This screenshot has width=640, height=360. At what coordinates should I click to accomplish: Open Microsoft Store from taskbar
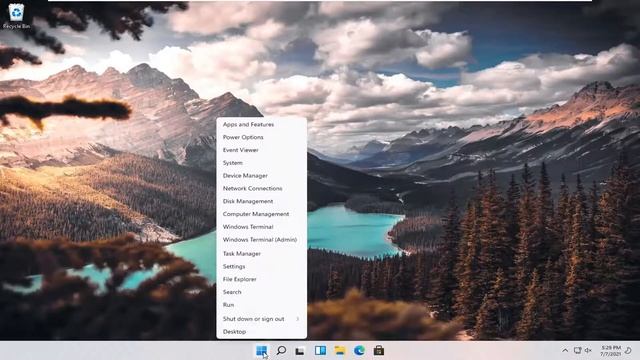[379, 351]
